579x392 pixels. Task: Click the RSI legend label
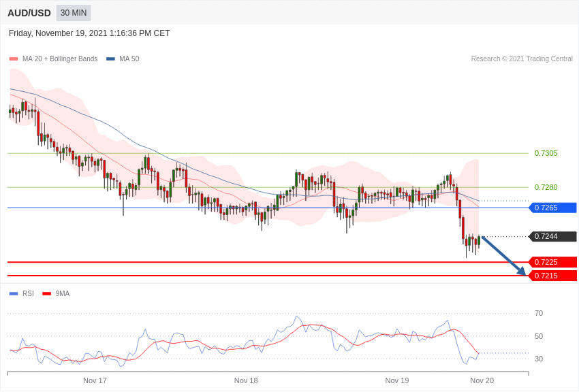pyautogui.click(x=28, y=293)
